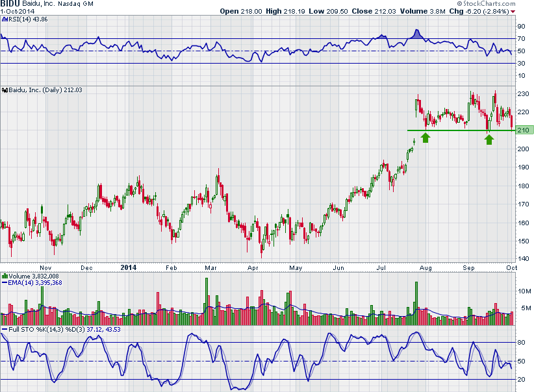534x392 pixels.
Task: Click the Jun month label on time axis
Action: point(338,268)
